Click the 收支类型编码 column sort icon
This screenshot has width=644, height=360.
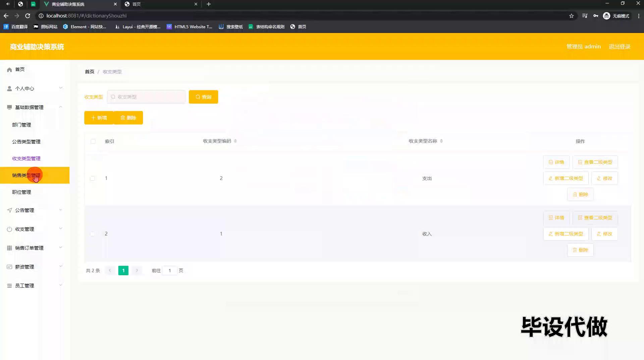coord(235,141)
